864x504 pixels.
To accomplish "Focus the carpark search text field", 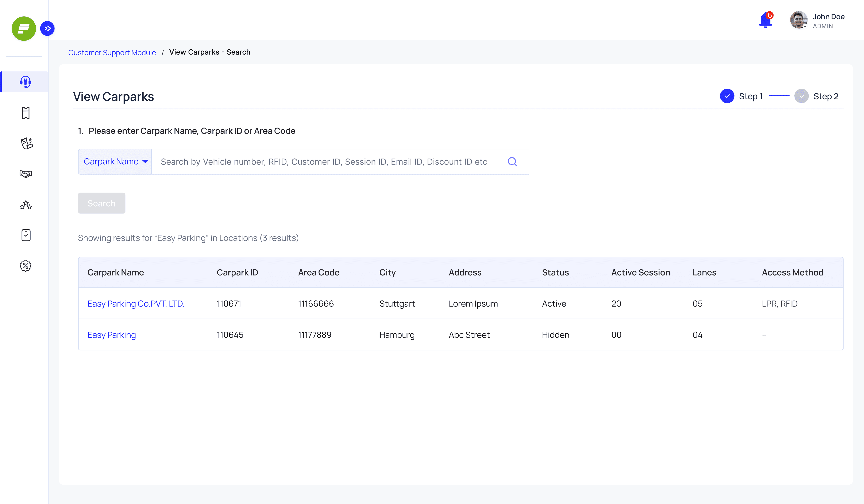I will 329,162.
